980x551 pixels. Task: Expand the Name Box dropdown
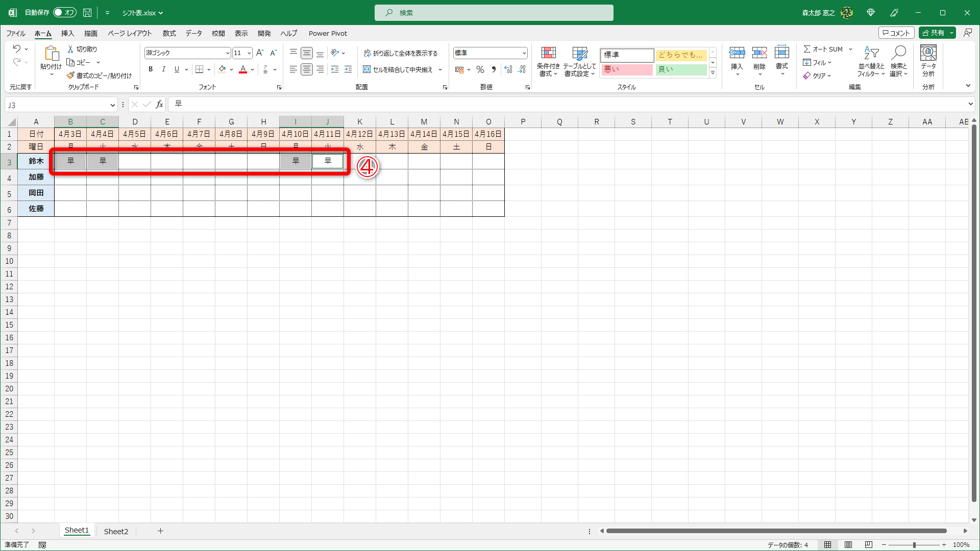[112, 105]
